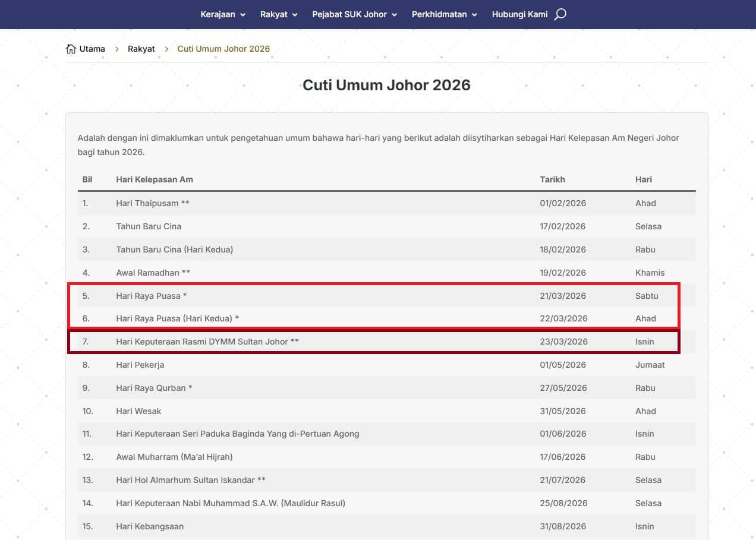756x540 pixels.
Task: Click the Awal Ramadhan ** entry
Action: tap(153, 273)
